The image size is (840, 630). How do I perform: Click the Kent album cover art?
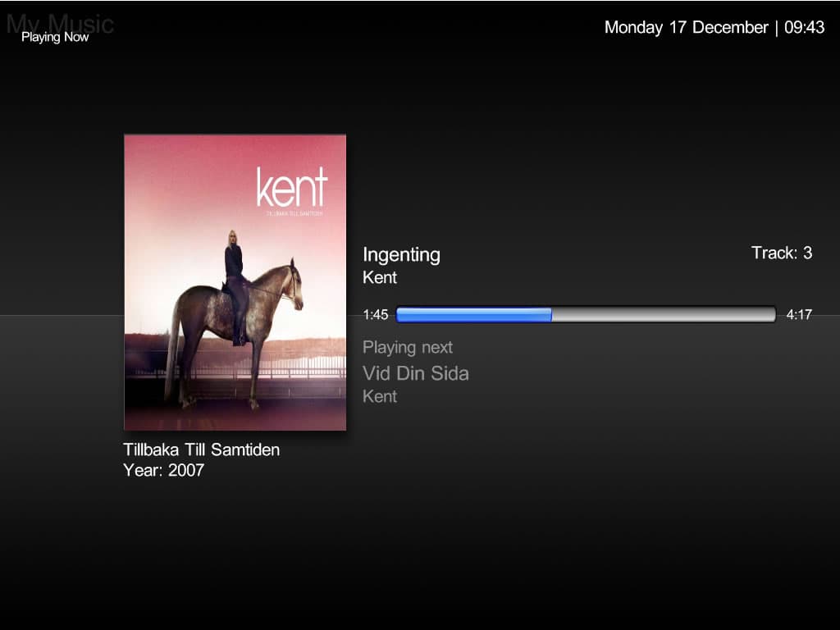pos(235,282)
